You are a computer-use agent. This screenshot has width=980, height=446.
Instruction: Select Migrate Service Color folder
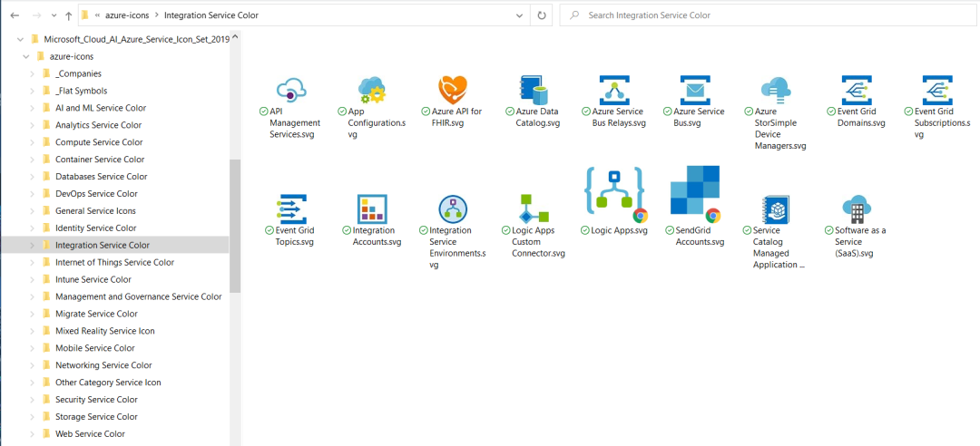96,314
